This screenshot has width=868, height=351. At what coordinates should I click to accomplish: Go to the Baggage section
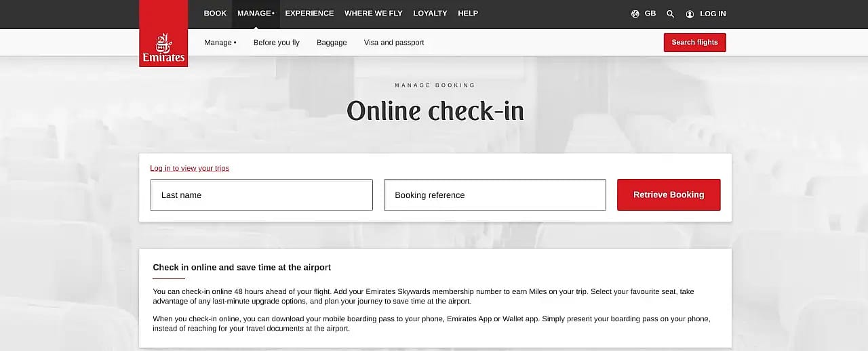click(332, 43)
